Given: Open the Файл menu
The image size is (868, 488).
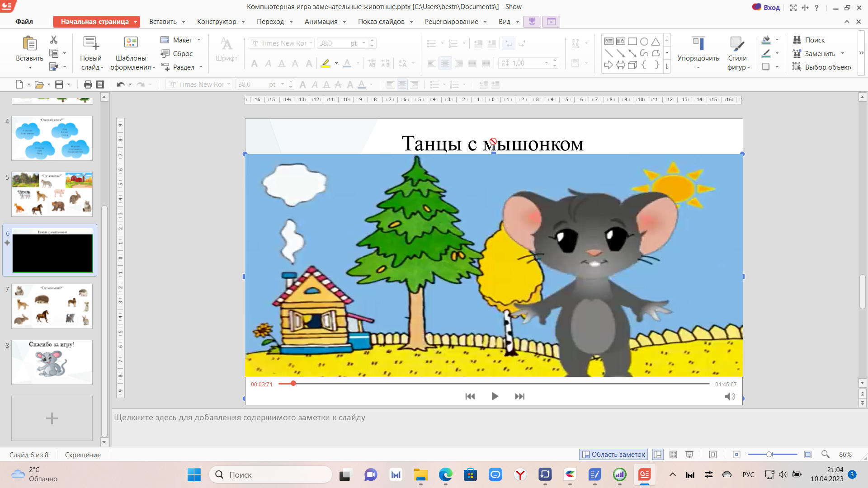Looking at the screenshot, I should tap(24, 22).
